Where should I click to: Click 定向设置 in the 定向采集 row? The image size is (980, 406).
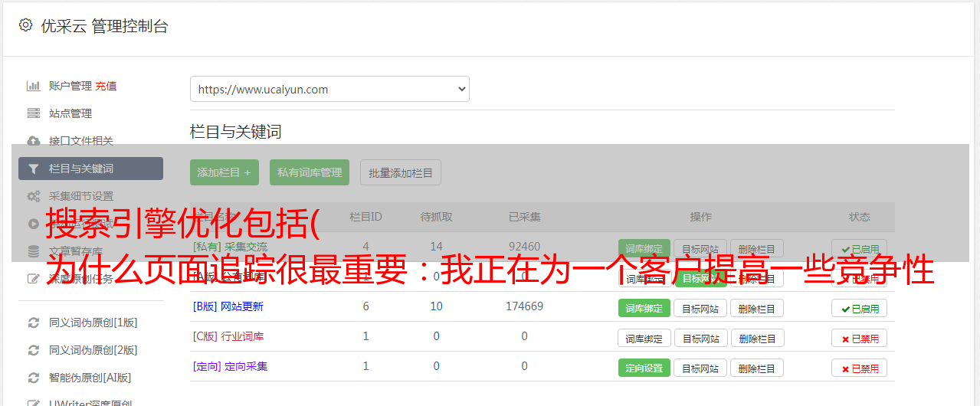tap(644, 368)
